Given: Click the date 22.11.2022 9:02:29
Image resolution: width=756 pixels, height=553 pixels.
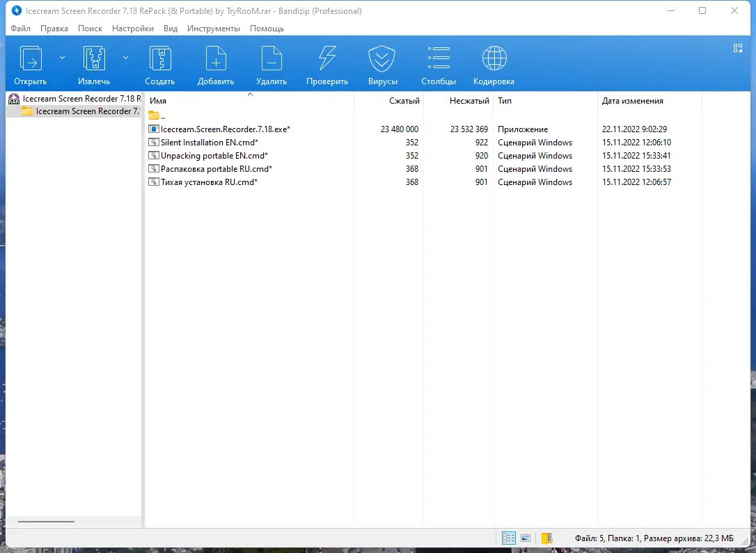Looking at the screenshot, I should [x=634, y=129].
